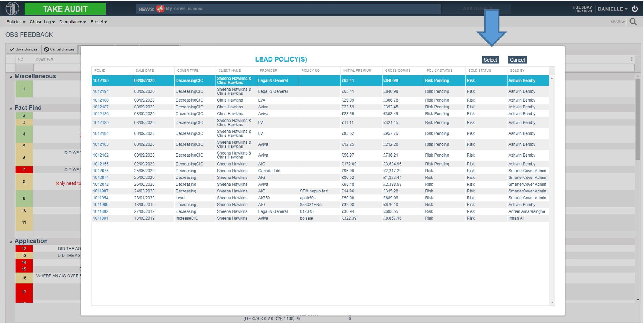Collapse the Miscellaneous section
The height and width of the screenshot is (324, 644).
pyautogui.click(x=11, y=77)
